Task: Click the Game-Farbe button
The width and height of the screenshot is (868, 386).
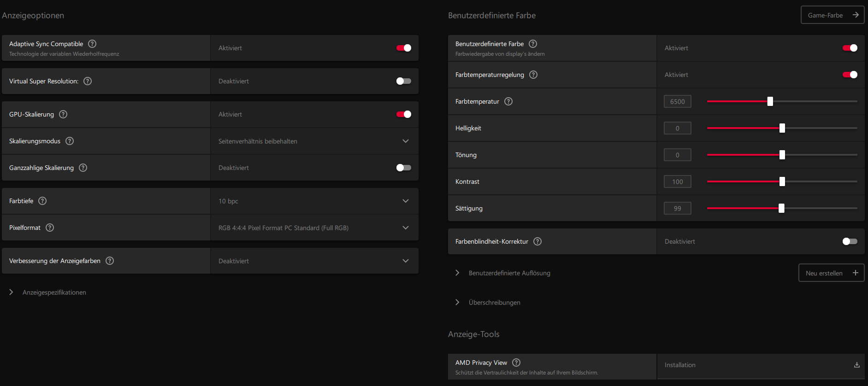Action: (x=832, y=15)
